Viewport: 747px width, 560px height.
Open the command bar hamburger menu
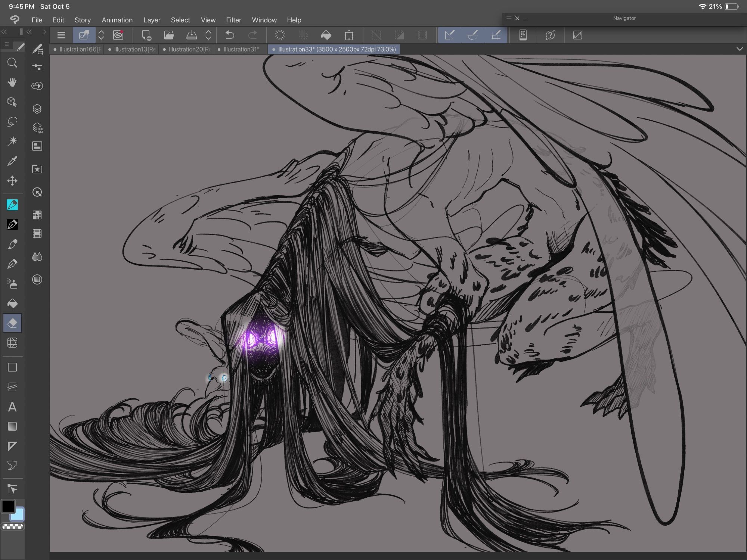tap(61, 35)
